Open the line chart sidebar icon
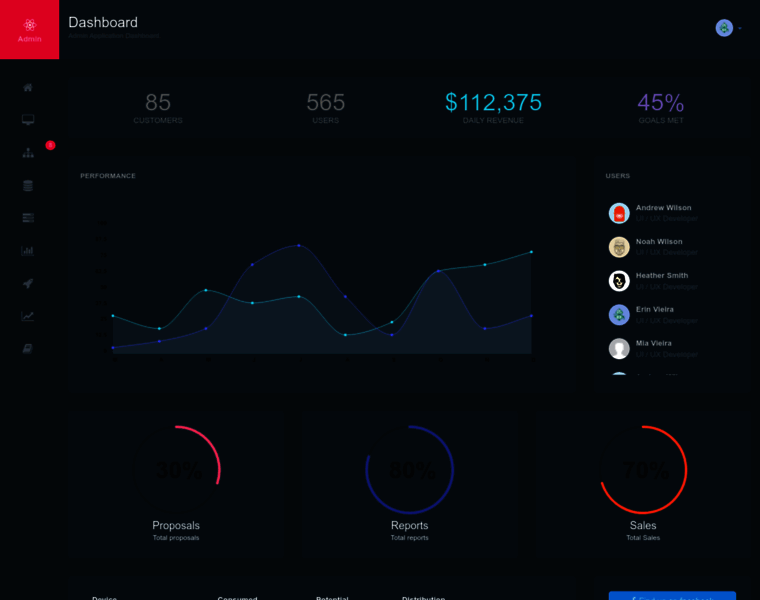Viewport: 760px width, 600px height. [28, 316]
